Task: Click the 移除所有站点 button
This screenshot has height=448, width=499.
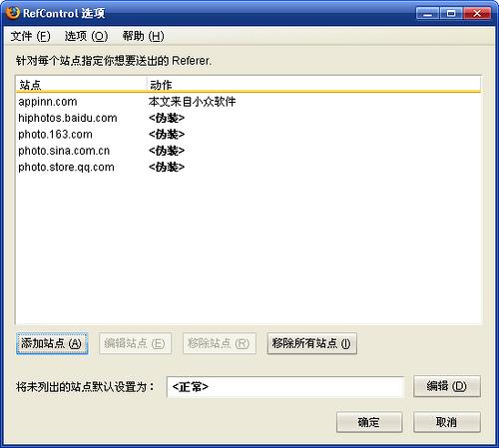Action: (x=312, y=343)
